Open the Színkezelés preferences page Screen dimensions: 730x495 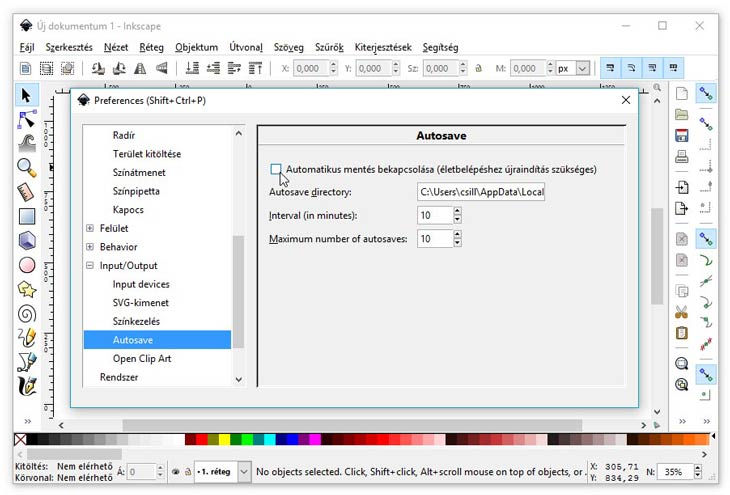pos(136,322)
